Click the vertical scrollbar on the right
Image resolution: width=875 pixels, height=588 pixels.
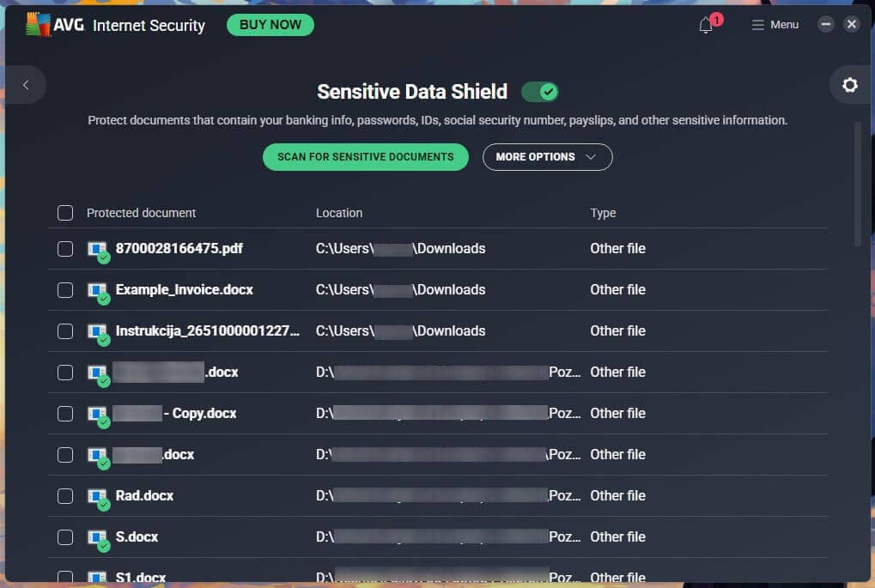(x=858, y=184)
